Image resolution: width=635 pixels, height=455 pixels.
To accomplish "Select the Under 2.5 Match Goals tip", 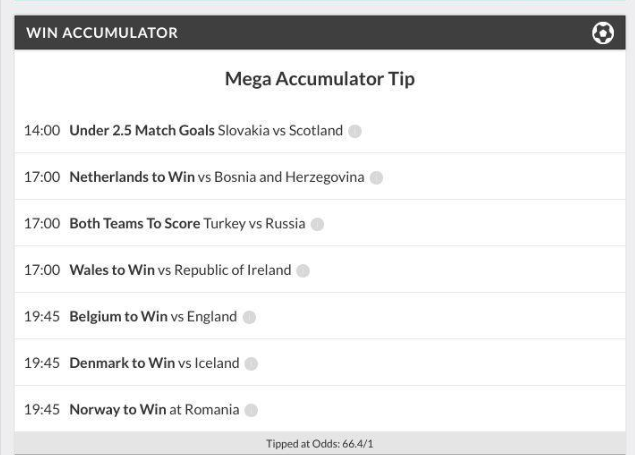I will [142, 130].
